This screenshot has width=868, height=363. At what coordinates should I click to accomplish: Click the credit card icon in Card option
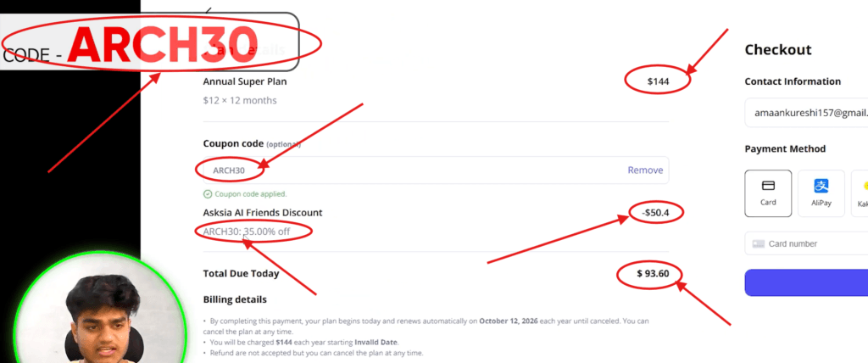[768, 186]
